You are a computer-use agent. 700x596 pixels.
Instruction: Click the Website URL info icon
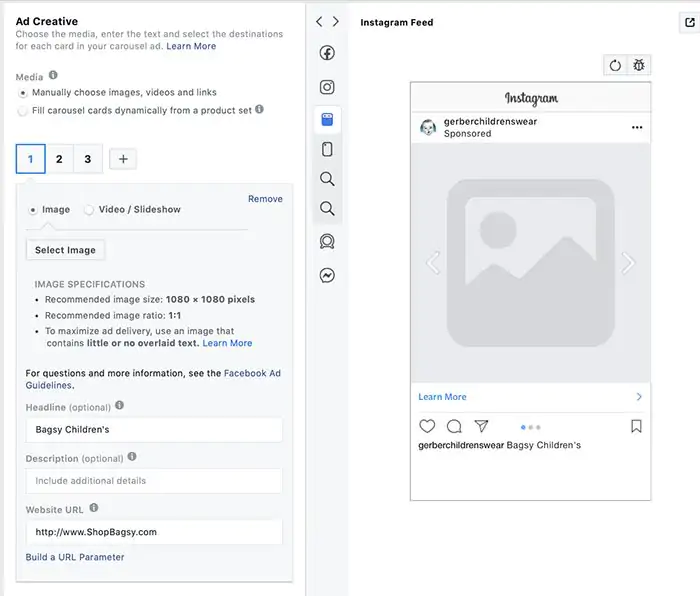94,508
